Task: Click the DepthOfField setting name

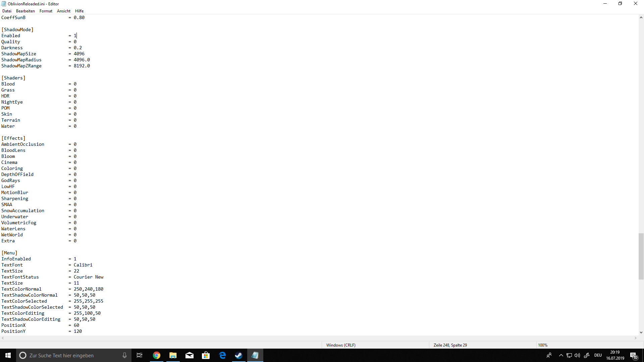Action: [17, 174]
